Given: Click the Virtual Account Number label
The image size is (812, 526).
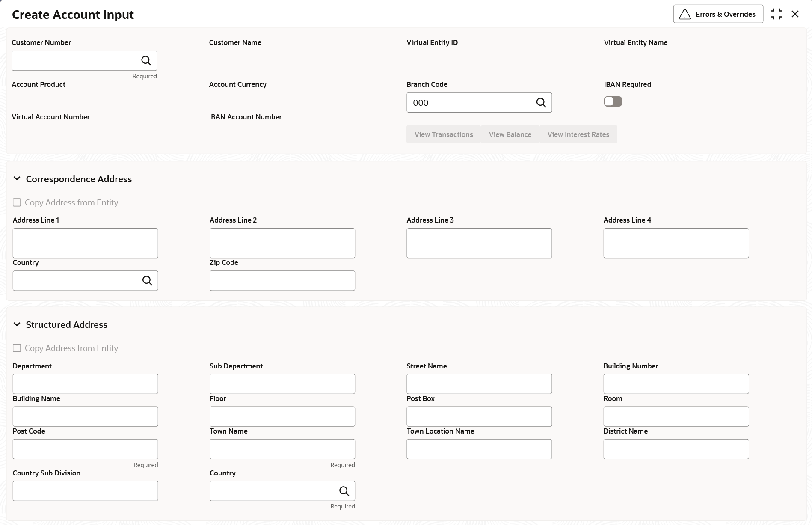Looking at the screenshot, I should (x=51, y=117).
